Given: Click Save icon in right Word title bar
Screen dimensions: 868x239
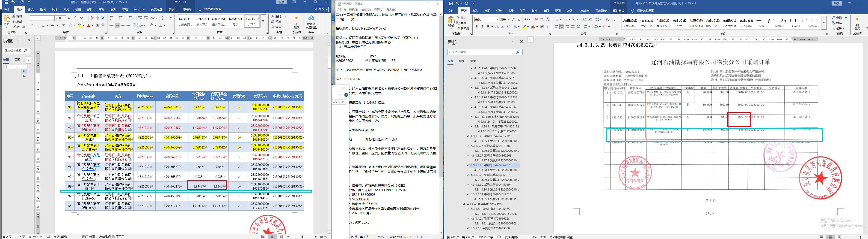Looking at the screenshot, I should point(451,3).
